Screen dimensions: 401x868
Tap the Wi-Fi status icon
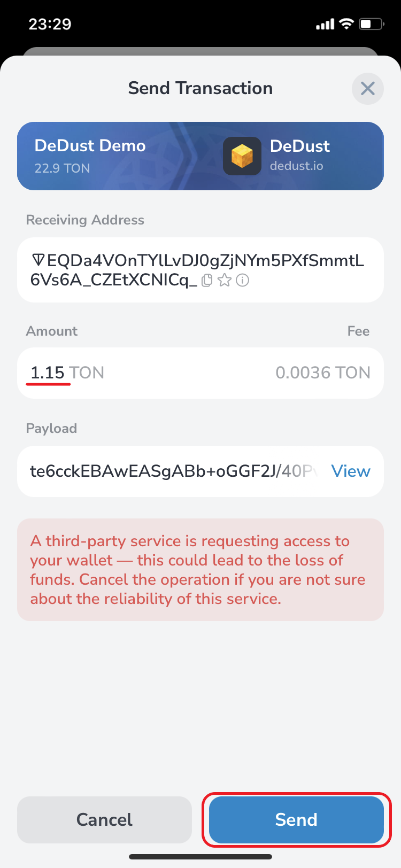coord(347,24)
